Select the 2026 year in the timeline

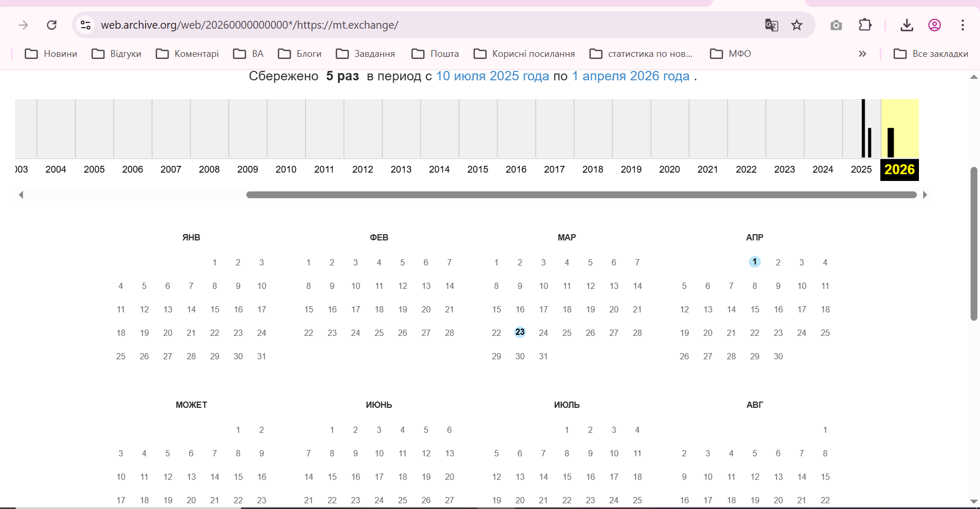[900, 169]
